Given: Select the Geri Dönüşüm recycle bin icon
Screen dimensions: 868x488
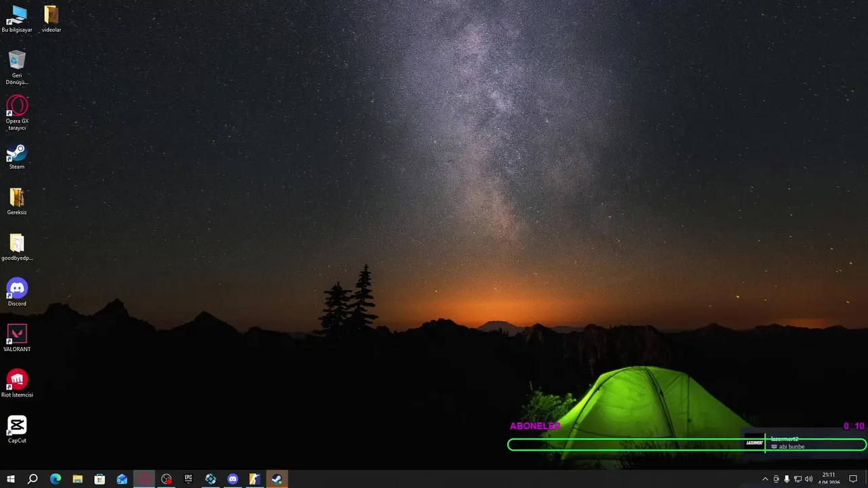Looking at the screenshot, I should [x=17, y=68].
